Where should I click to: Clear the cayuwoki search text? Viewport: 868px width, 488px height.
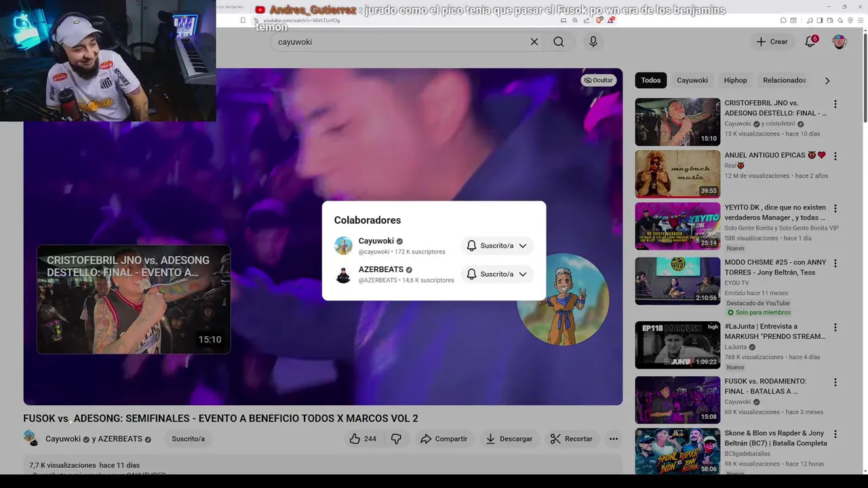click(534, 42)
